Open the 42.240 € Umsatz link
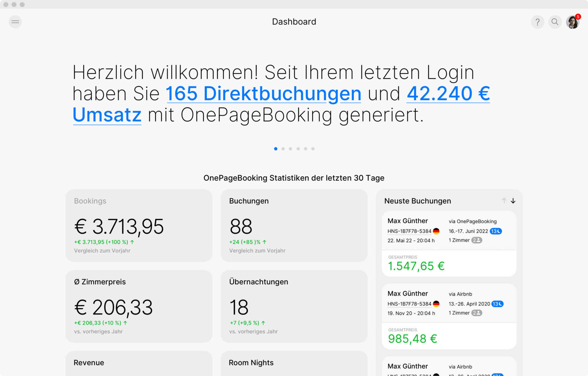588x376 pixels. pos(448,93)
